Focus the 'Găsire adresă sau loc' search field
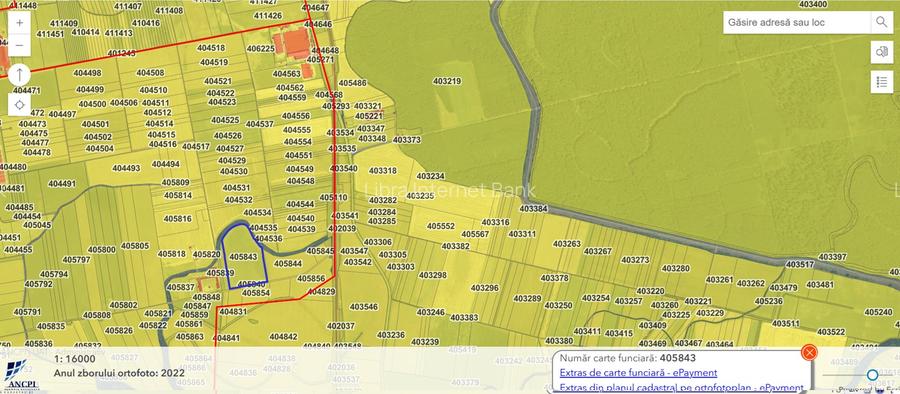The image size is (900, 394). point(797,23)
